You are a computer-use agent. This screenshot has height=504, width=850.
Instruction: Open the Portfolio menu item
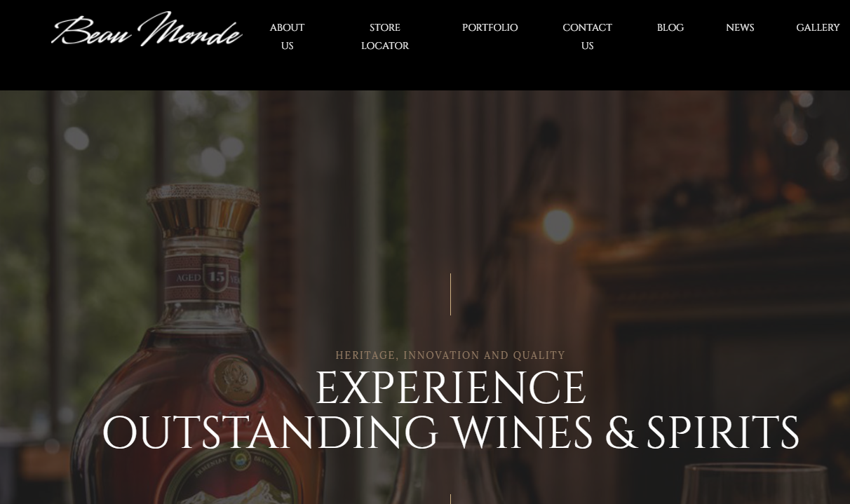pyautogui.click(x=490, y=27)
